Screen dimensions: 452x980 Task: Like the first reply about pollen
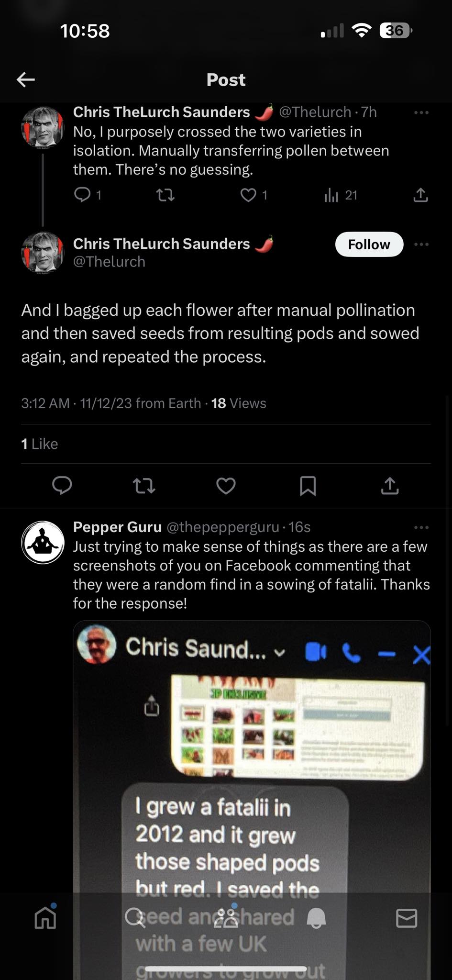tap(248, 195)
